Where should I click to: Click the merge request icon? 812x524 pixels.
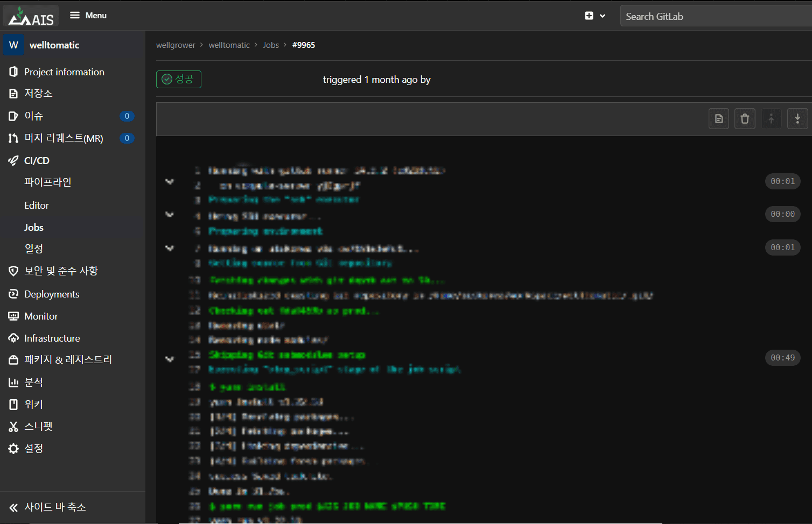click(x=13, y=138)
